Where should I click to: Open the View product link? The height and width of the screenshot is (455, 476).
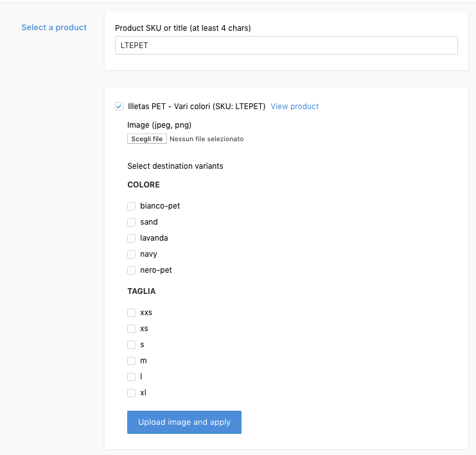[x=294, y=107]
